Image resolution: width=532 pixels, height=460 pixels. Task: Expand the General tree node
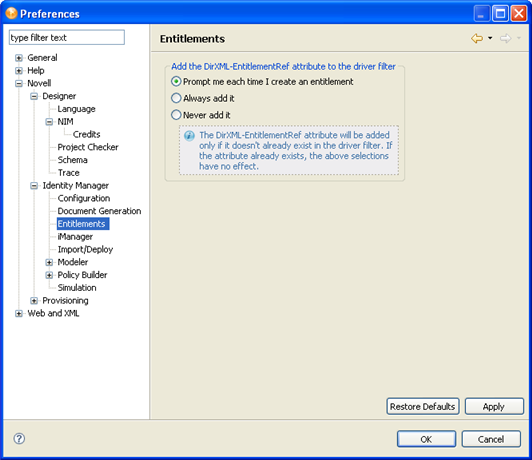pos(19,58)
